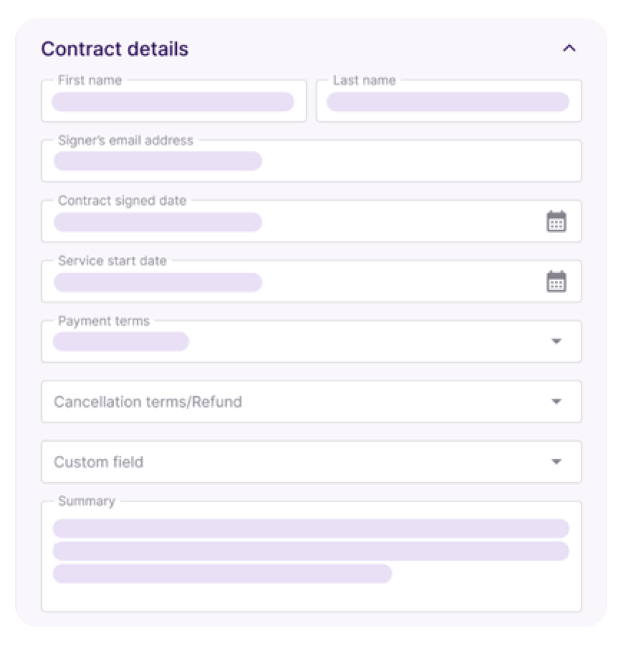The image size is (623, 645).
Task: Focus the Signer's email address field
Action: [x=311, y=160]
